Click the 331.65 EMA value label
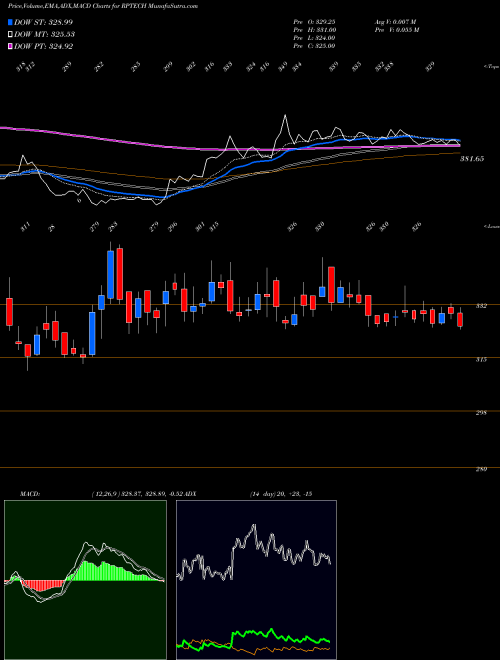Screen dimensions: 500x660 click(472, 159)
